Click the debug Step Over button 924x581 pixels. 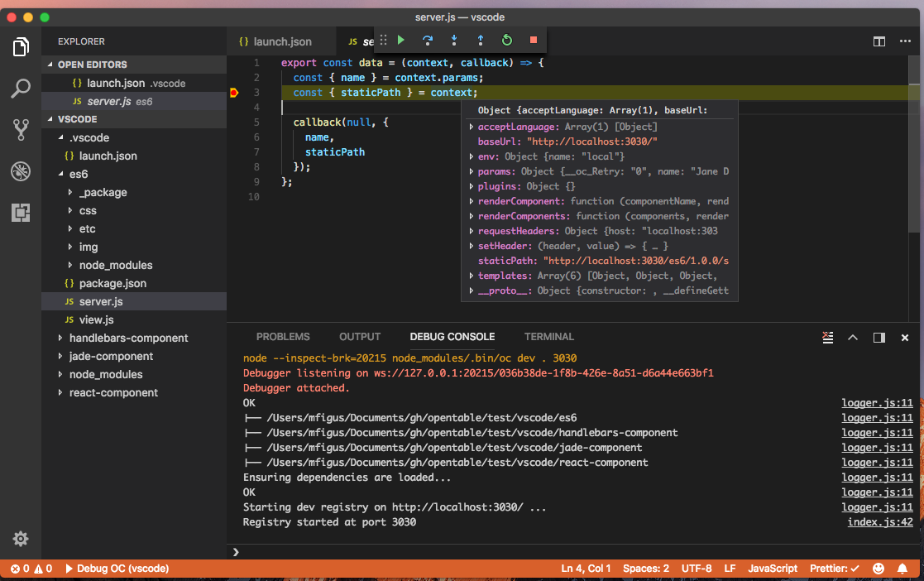[x=428, y=40]
